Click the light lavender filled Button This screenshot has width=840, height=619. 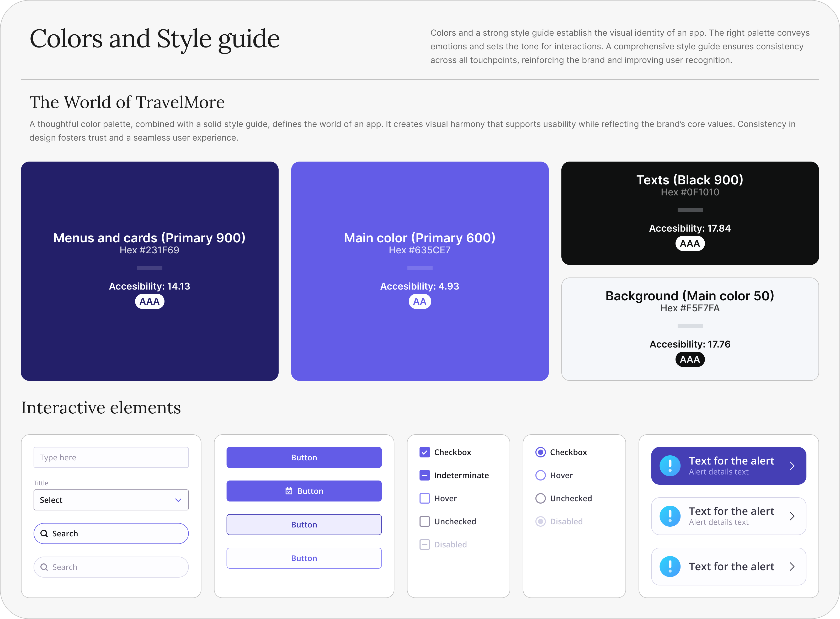pos(304,525)
